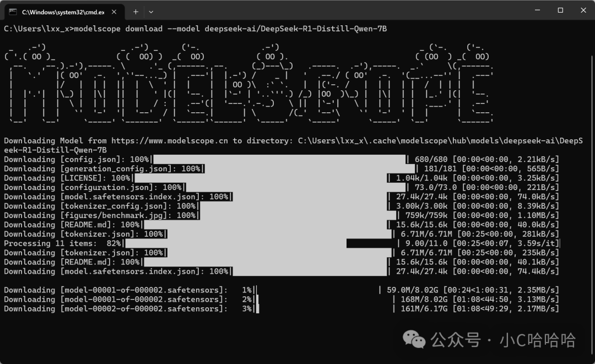Click the modelscope download command line

tap(196, 29)
